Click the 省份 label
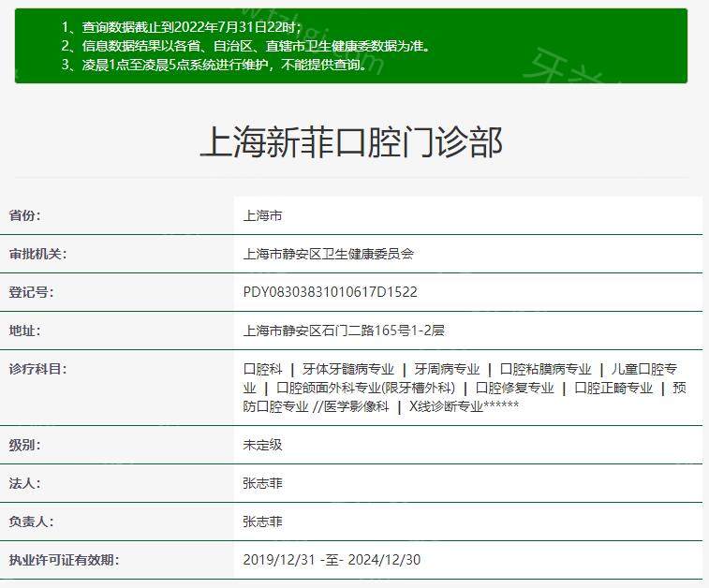This screenshot has height=588, width=709. pyautogui.click(x=25, y=215)
